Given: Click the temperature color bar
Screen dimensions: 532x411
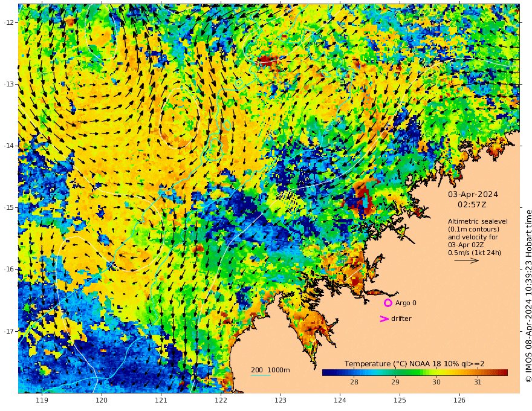Looking at the screenshot, I should tap(415, 372).
